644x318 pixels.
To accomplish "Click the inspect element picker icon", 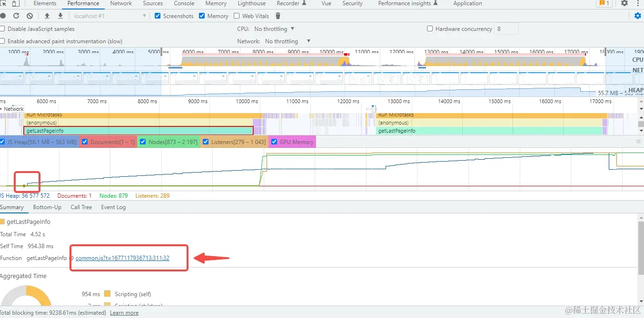I will [3, 3].
